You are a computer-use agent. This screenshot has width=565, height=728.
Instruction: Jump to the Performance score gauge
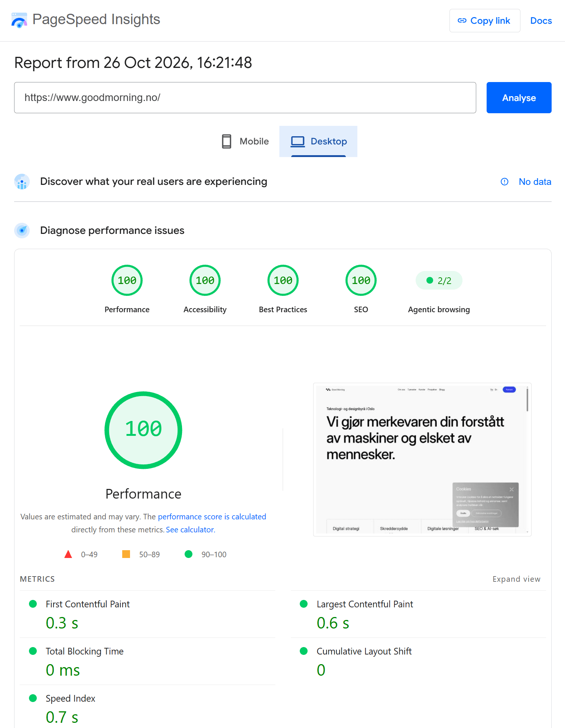pyautogui.click(x=127, y=280)
